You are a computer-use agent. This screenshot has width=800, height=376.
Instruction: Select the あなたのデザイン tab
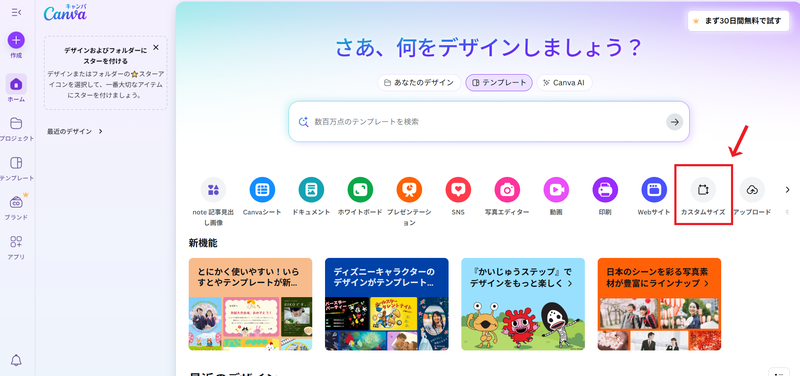(x=419, y=83)
